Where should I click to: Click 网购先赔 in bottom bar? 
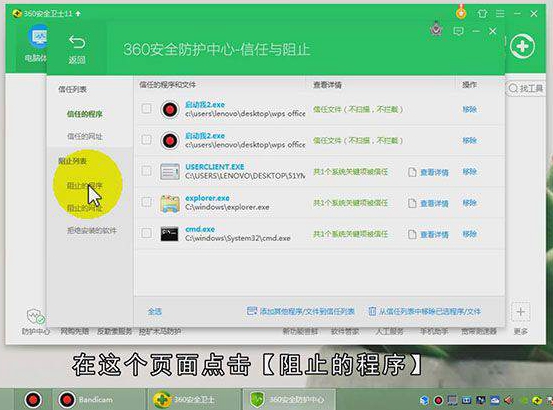pyautogui.click(x=74, y=331)
